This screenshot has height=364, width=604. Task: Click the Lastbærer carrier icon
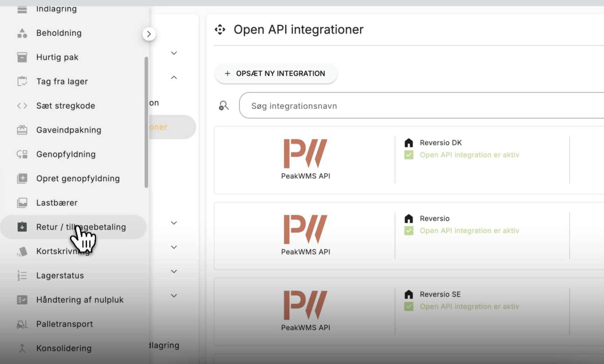tap(22, 203)
